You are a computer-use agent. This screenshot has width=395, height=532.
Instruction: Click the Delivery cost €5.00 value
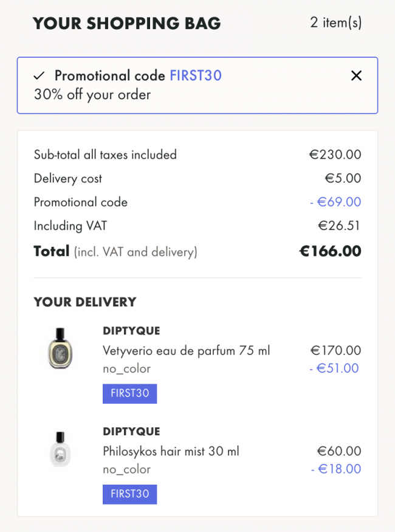(343, 178)
